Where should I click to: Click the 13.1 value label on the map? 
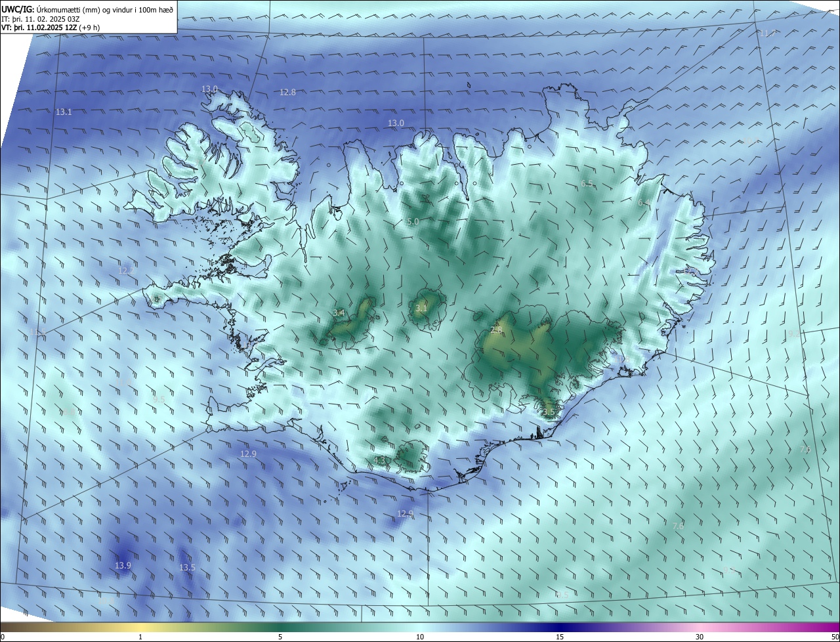(x=64, y=112)
